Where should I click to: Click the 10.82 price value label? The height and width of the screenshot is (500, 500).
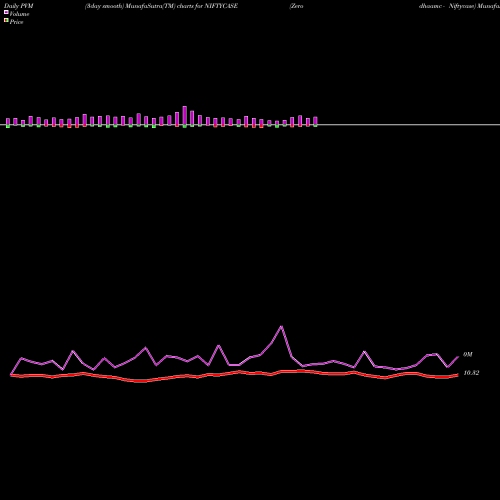tap(471, 373)
